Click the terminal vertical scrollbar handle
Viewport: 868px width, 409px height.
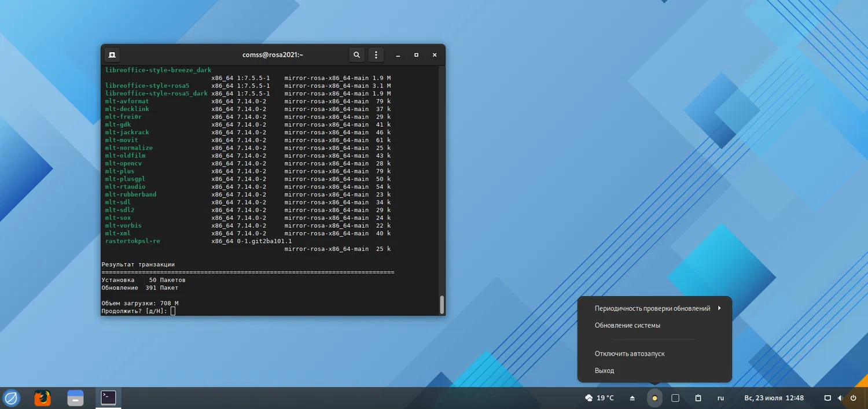pyautogui.click(x=442, y=304)
